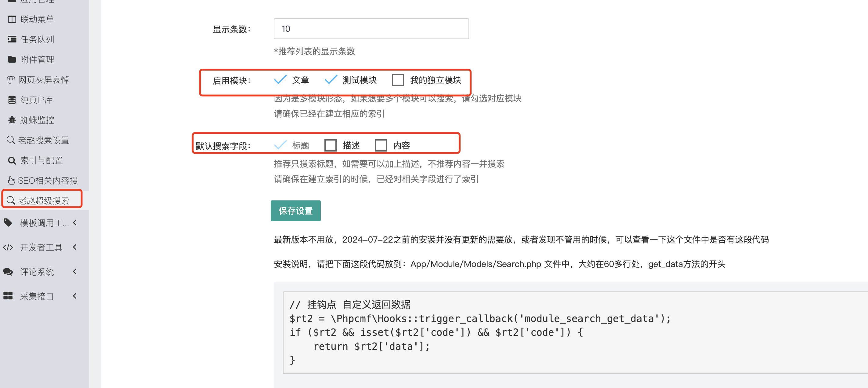
Task: Click inside the hook code snippet block
Action: point(575,333)
